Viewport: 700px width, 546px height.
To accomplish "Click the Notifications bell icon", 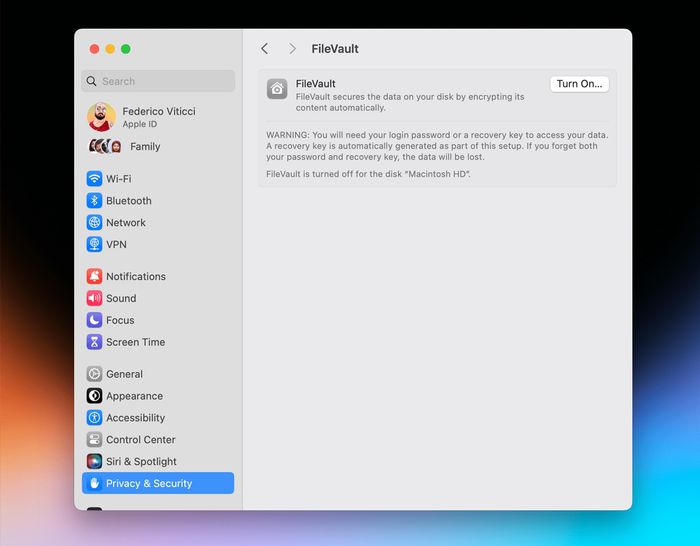I will point(94,277).
